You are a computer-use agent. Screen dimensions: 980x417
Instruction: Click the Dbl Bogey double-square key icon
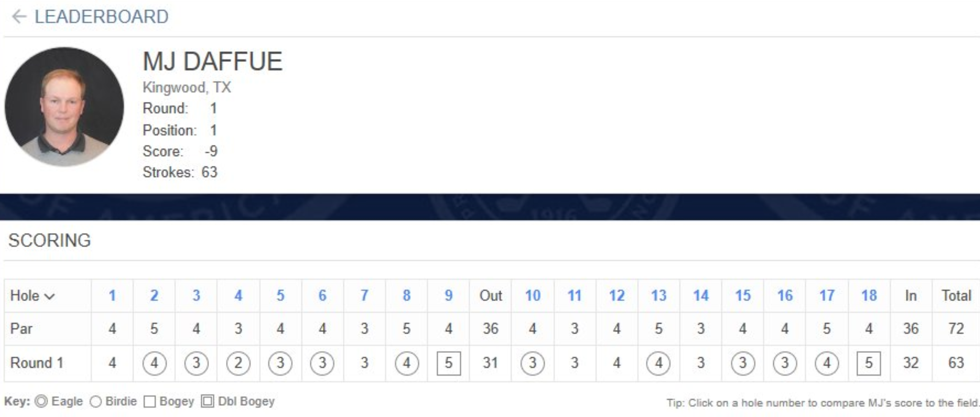point(208,402)
